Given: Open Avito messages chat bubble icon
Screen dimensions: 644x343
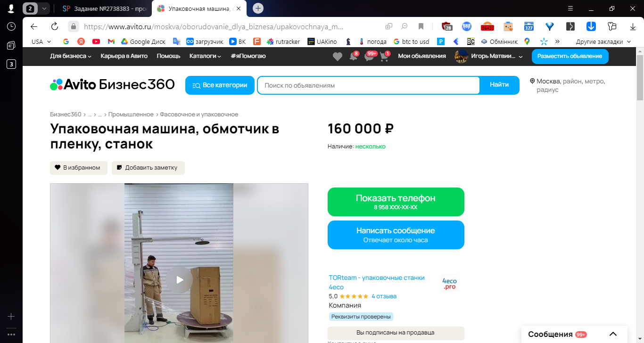Looking at the screenshot, I should point(369,57).
